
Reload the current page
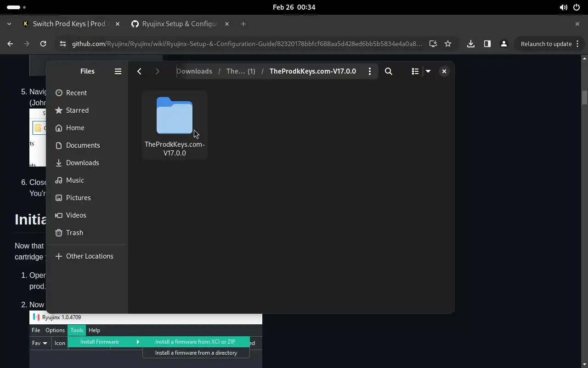click(43, 44)
